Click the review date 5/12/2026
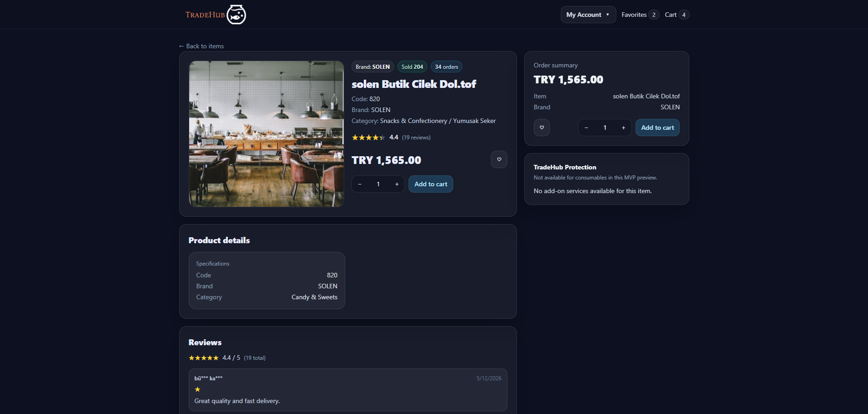868x414 pixels. (x=489, y=378)
